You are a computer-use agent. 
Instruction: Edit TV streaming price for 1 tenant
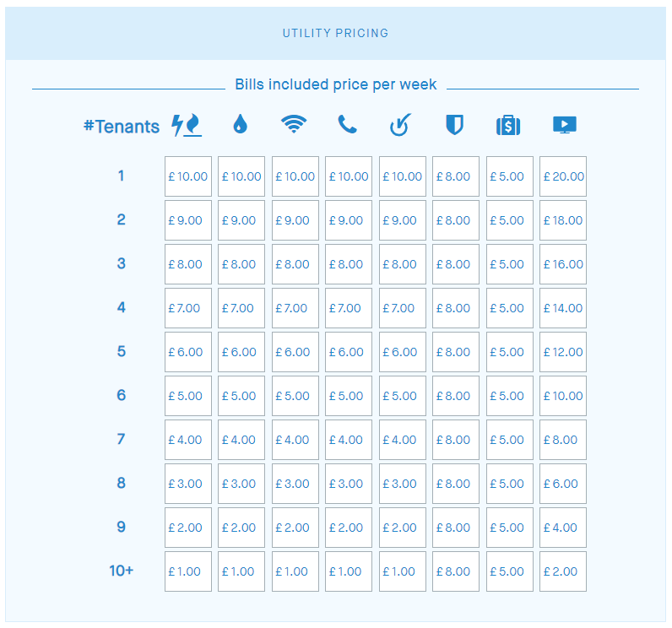[563, 177]
